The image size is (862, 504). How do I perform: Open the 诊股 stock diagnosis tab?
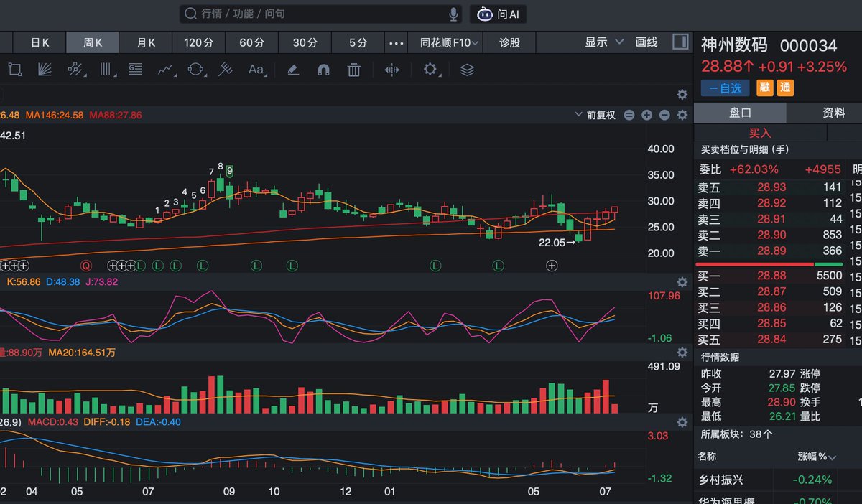coord(509,42)
